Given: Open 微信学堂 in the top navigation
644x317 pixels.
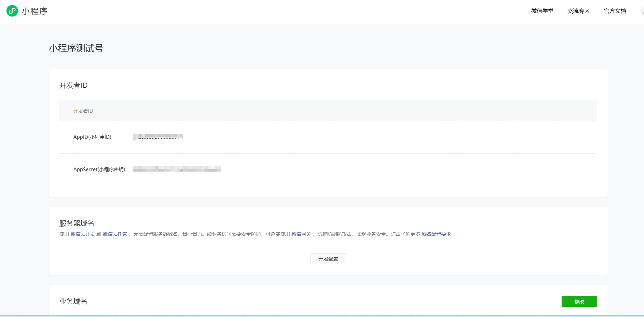Looking at the screenshot, I should (542, 11).
